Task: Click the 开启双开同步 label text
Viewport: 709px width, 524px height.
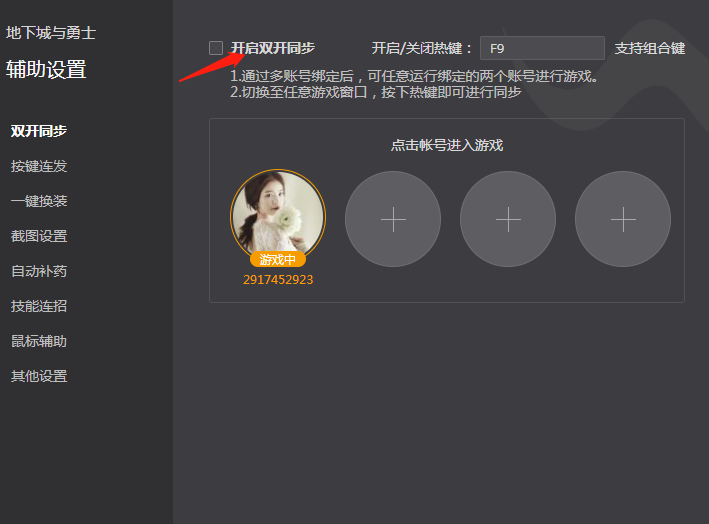Action: coord(273,48)
